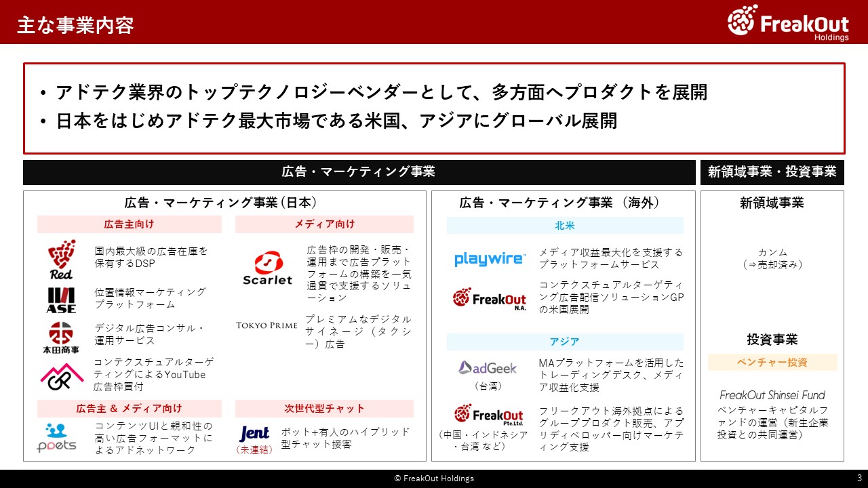The image size is (868, 488).
Task: Click text 位置情報マーケティングプラットフォーム
Action: tap(150, 298)
